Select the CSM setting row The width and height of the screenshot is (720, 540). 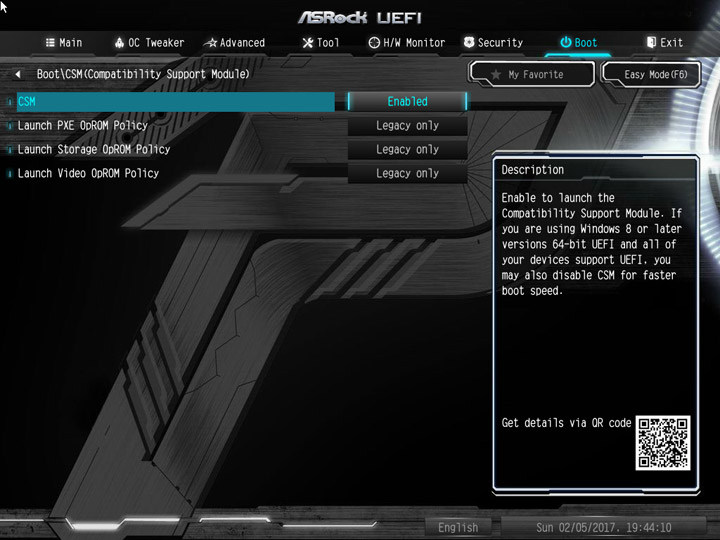point(175,101)
